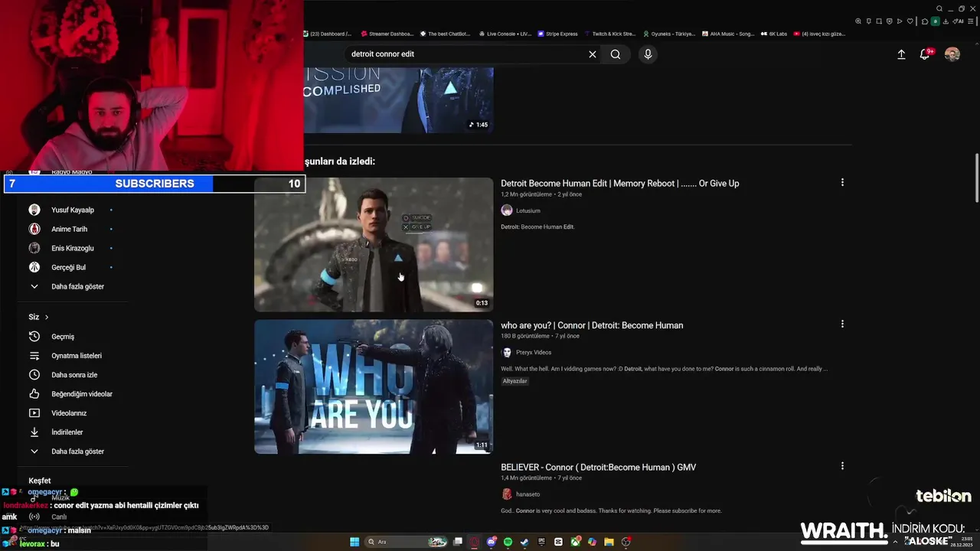Open Spotify from the taskbar
980x551 pixels.
click(508, 542)
